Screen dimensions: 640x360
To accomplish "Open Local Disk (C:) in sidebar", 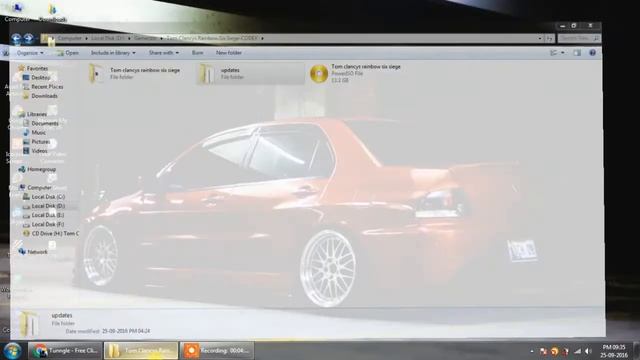I will pyautogui.click(x=48, y=197).
